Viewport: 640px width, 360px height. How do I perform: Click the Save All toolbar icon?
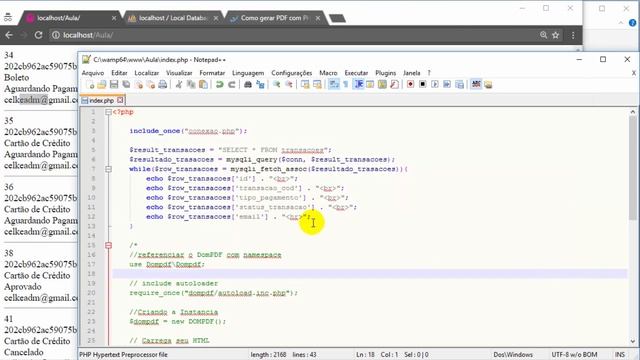[x=126, y=84]
